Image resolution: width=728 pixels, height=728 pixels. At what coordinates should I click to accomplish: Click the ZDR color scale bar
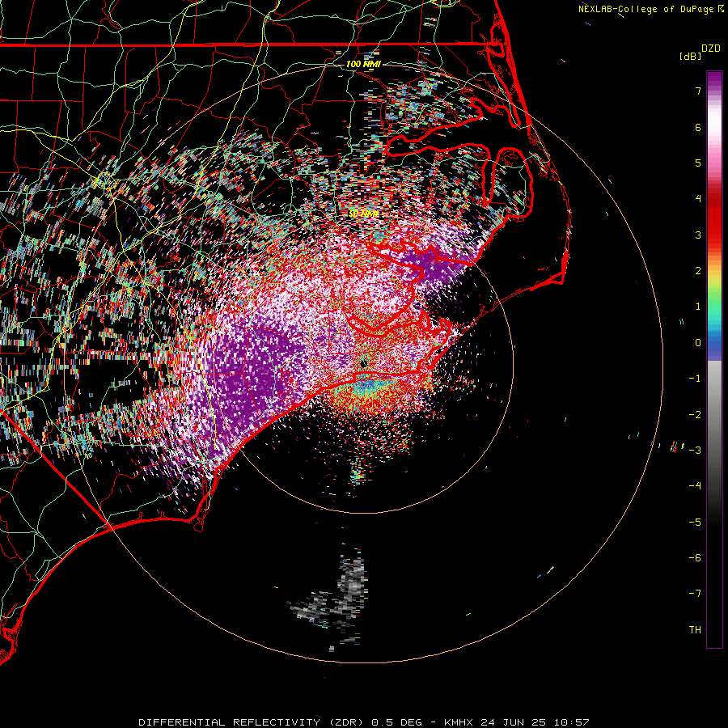pyautogui.click(x=714, y=359)
